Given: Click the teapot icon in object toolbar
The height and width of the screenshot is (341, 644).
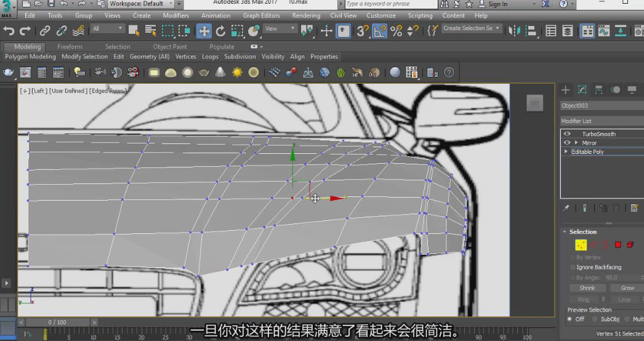Looking at the screenshot, I should [x=9, y=73].
